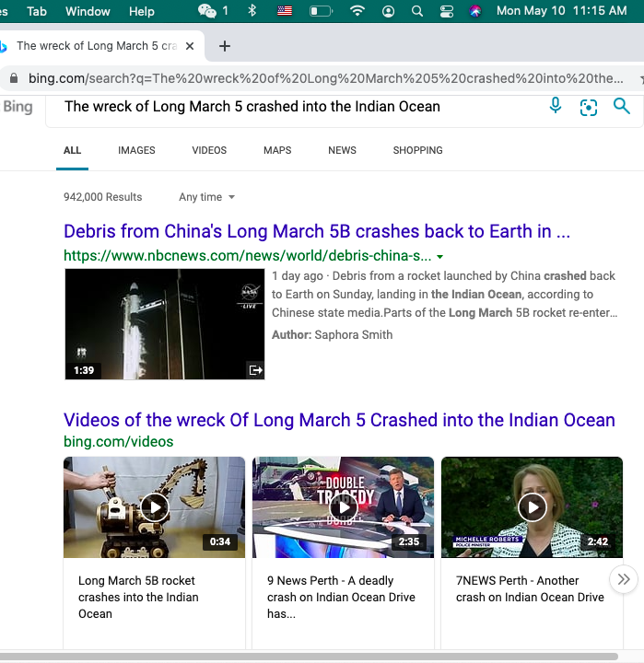Switch to the IMAGES tab
Image resolution: width=644 pixels, height=663 pixels.
136,150
